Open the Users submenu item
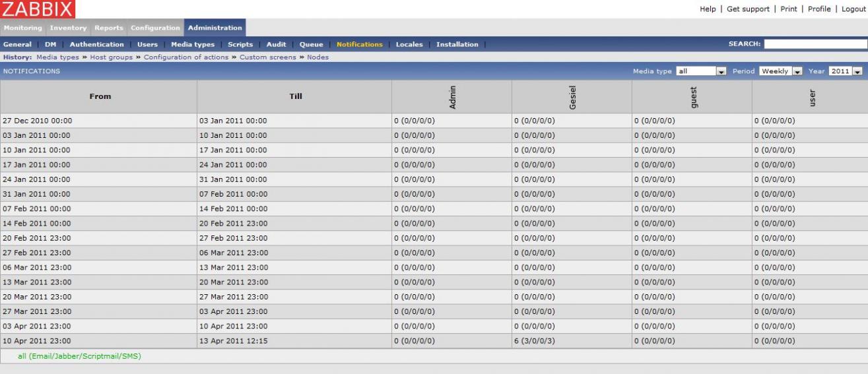The image size is (868, 374). click(147, 44)
